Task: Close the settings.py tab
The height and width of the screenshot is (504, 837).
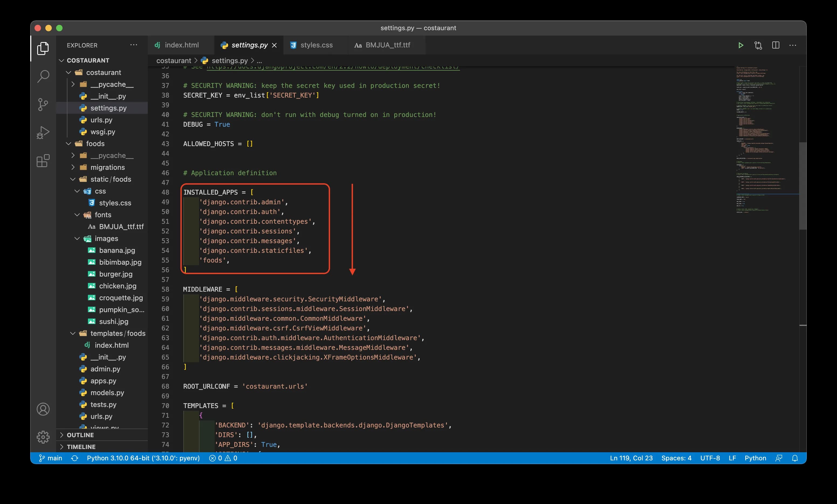Action: (x=275, y=45)
